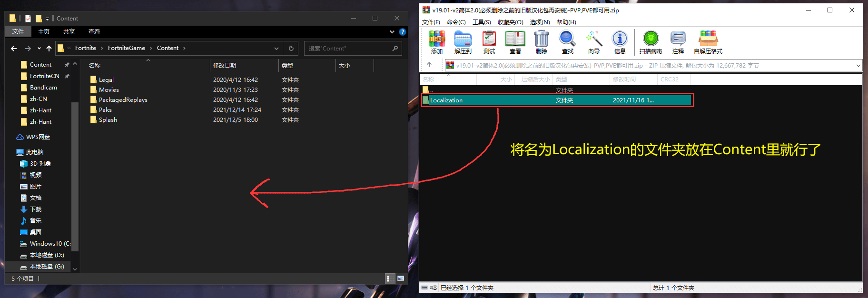Open the 主页 ribbon tab
This screenshot has width=868, height=298.
coord(44,31)
